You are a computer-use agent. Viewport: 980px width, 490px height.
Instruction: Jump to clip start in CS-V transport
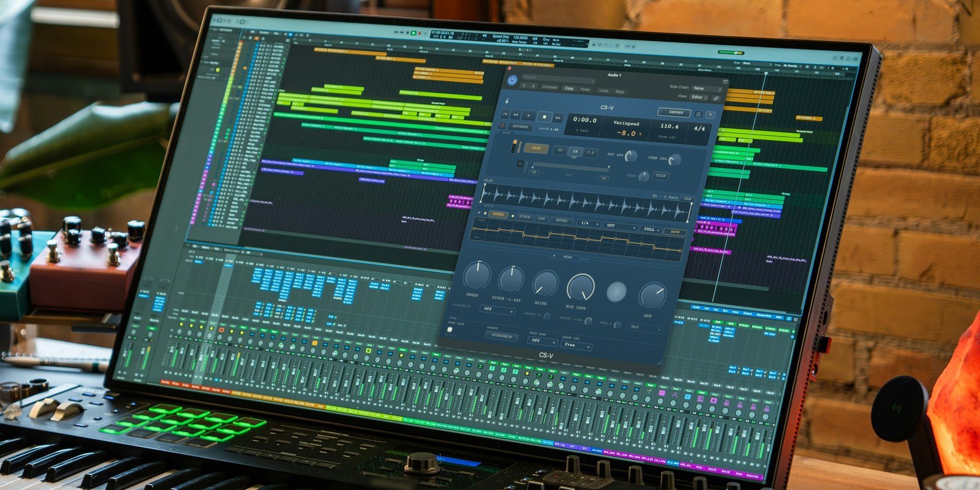tap(505, 115)
